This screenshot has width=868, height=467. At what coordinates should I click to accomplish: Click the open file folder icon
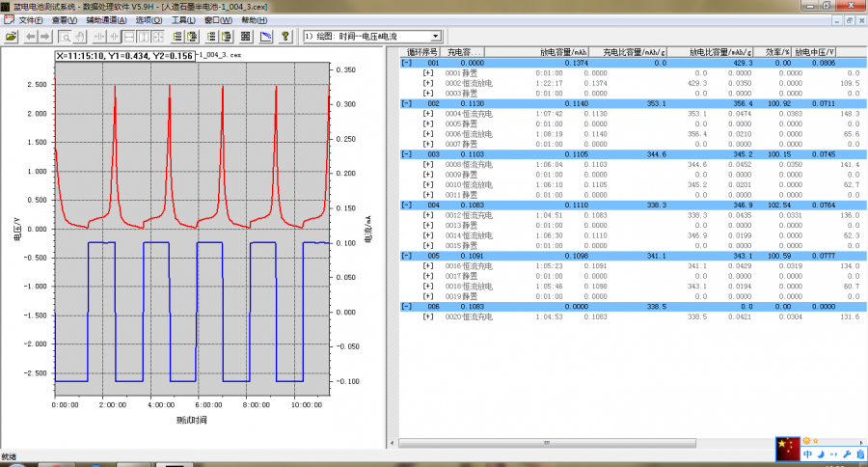click(11, 36)
